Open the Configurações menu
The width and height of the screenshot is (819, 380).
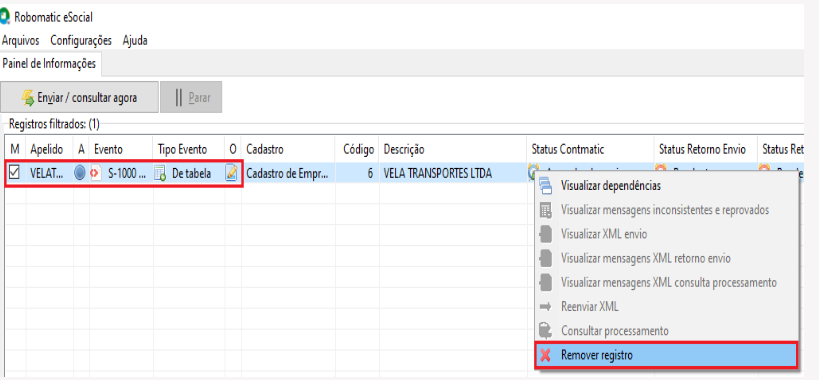click(x=81, y=40)
